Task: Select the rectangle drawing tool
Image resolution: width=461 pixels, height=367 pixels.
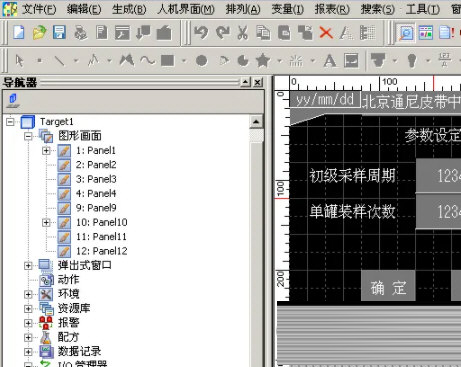Action: click(168, 61)
